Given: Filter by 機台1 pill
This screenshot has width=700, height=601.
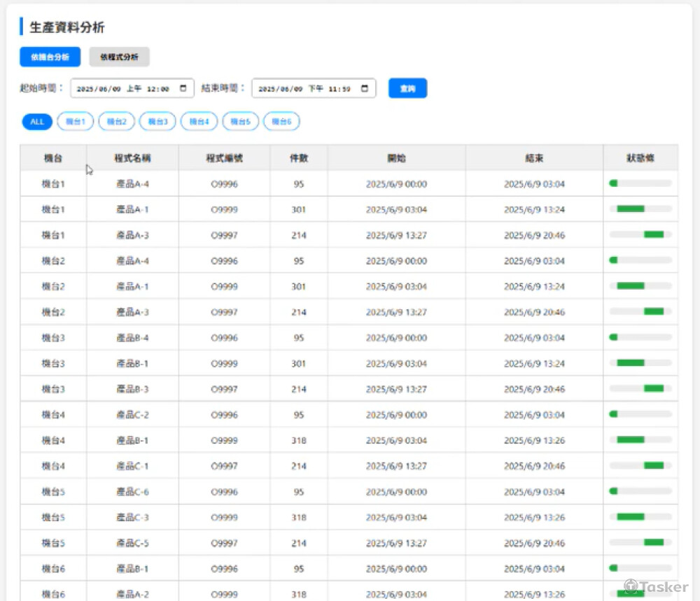Looking at the screenshot, I should point(75,122).
